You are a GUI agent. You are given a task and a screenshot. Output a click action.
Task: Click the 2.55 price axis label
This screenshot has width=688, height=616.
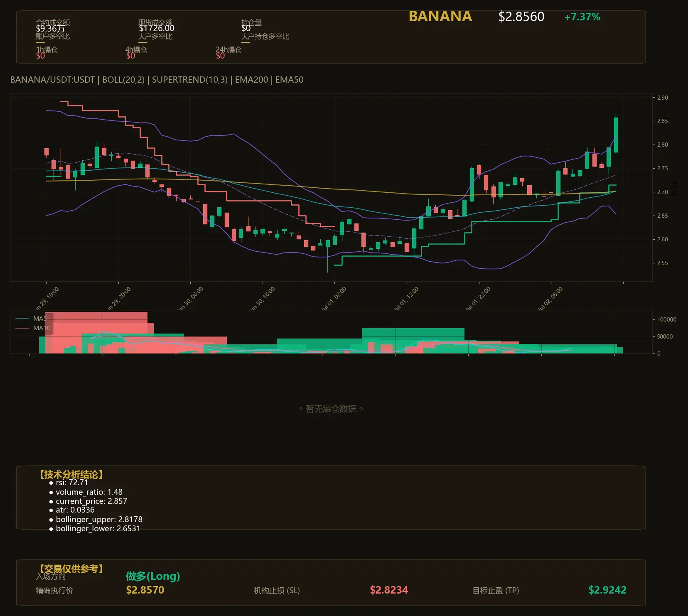(662, 263)
